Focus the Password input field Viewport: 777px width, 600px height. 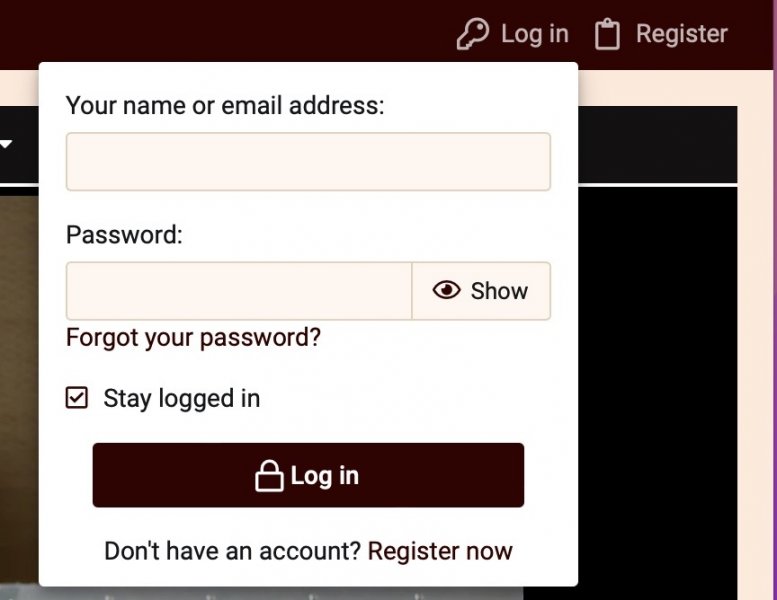point(239,291)
